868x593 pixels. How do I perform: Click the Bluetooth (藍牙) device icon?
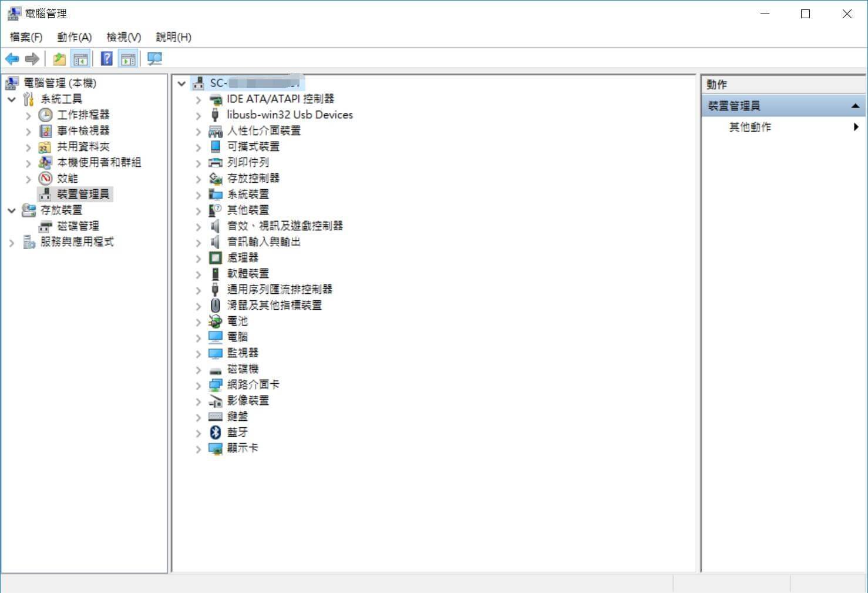coord(216,433)
